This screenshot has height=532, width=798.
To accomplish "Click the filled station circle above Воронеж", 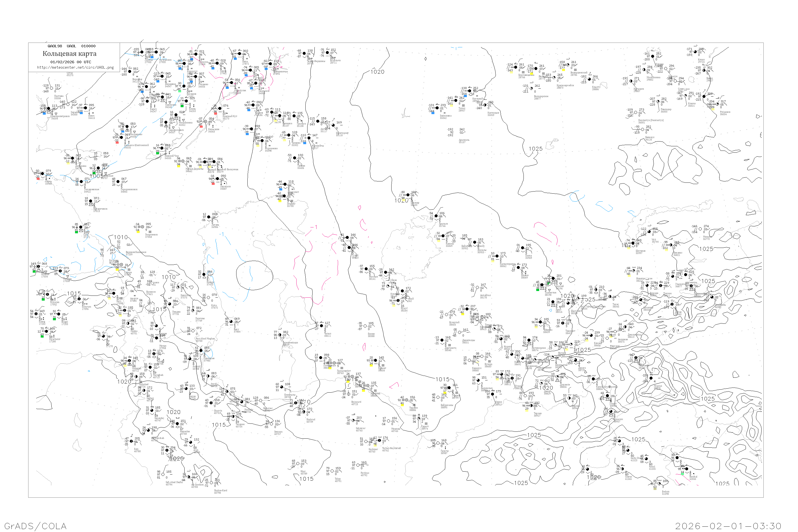I will [130, 72].
